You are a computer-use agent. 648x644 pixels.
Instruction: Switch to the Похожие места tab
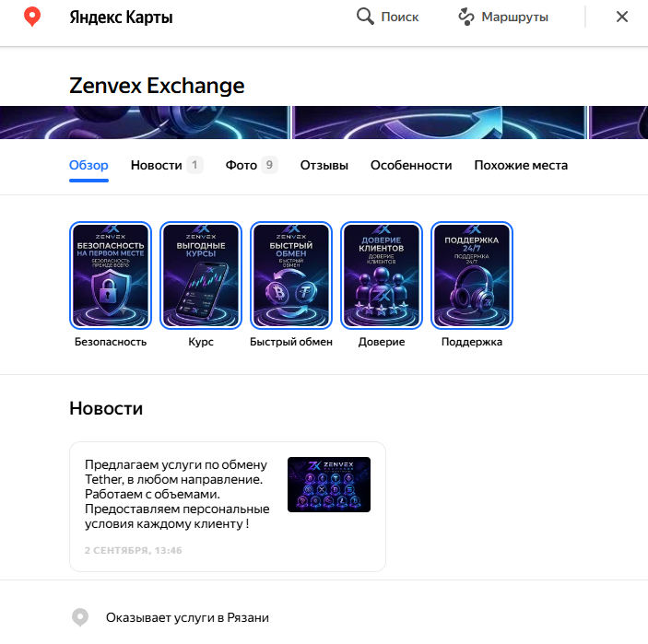[x=521, y=165]
